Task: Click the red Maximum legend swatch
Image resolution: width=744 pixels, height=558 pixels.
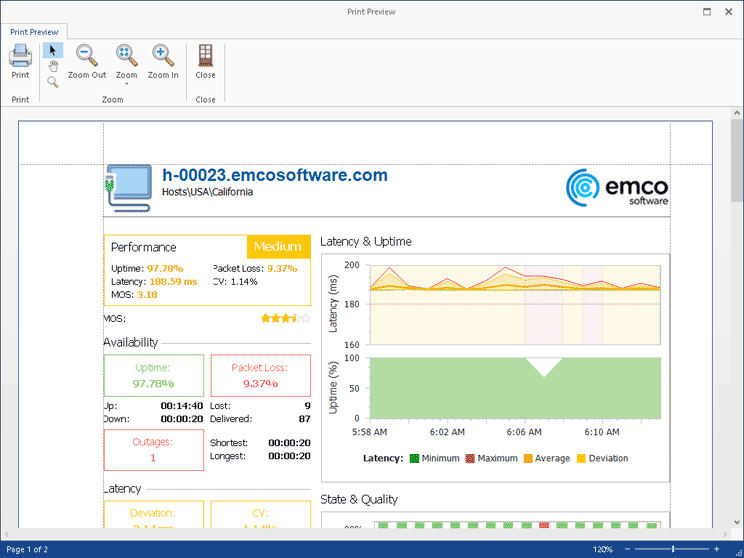Action: coord(470,458)
